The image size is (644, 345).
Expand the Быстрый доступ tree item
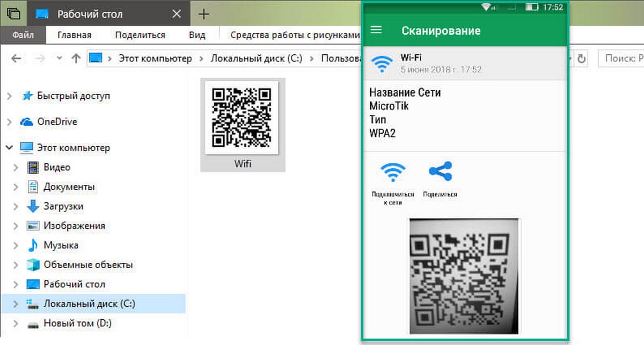point(11,96)
